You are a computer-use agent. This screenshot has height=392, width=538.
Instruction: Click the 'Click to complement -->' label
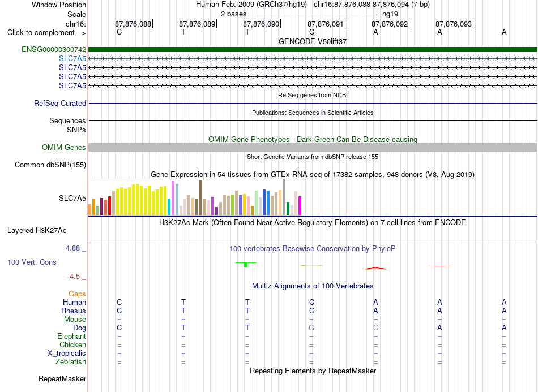coord(46,33)
